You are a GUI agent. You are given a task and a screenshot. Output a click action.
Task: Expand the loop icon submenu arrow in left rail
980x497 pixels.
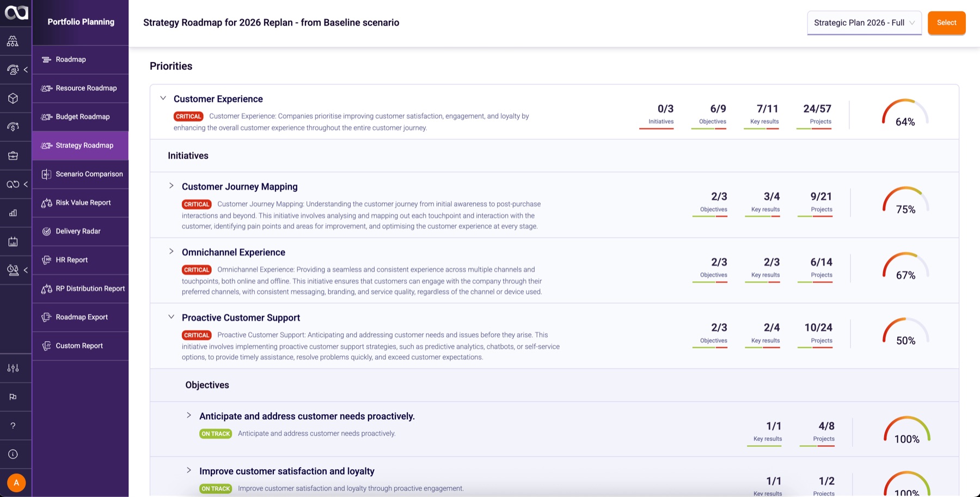tap(26, 184)
